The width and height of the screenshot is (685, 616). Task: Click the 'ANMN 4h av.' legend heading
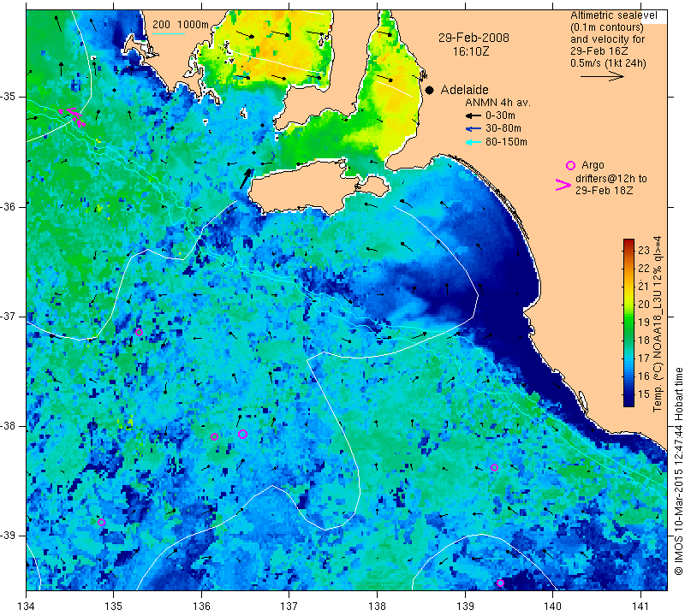(497, 103)
